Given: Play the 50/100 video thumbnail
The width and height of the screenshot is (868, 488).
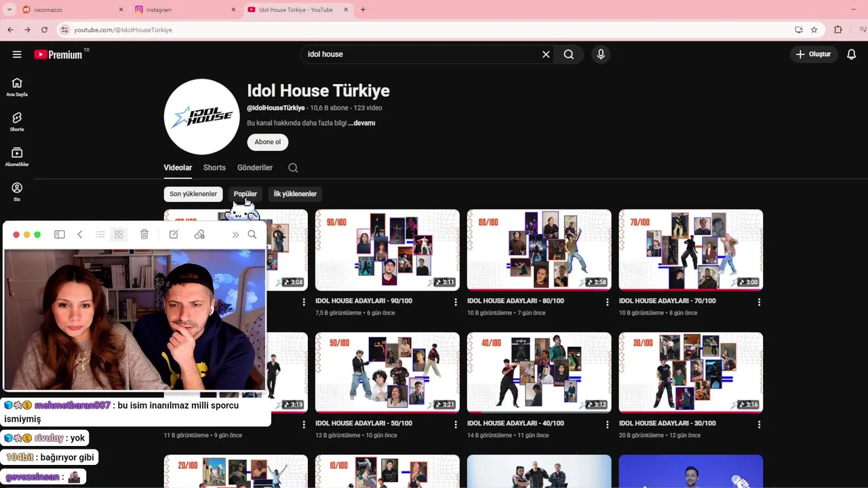Looking at the screenshot, I should click(x=387, y=373).
